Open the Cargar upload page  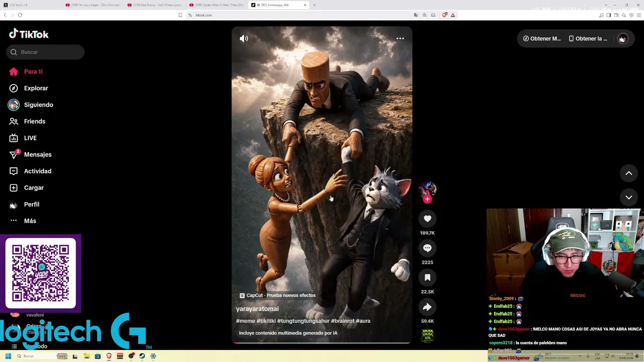pyautogui.click(x=34, y=188)
